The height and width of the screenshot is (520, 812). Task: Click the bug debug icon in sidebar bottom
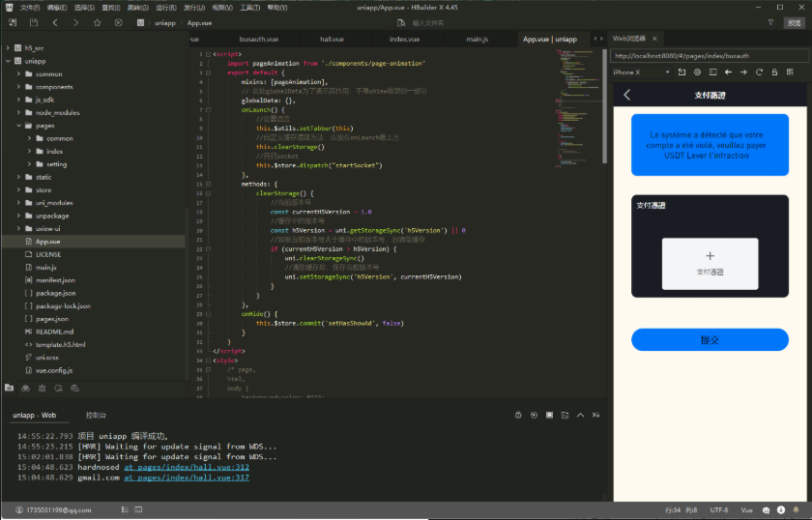click(42, 388)
